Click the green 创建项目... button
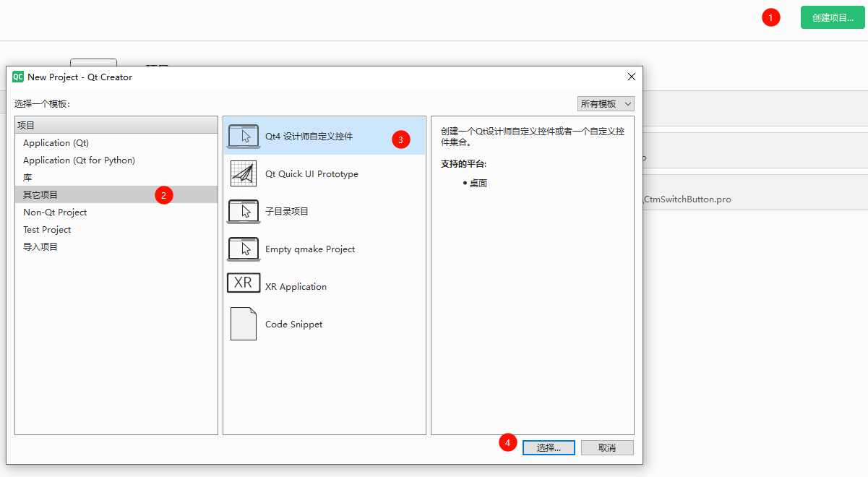This screenshot has height=477, width=868. 833,17
